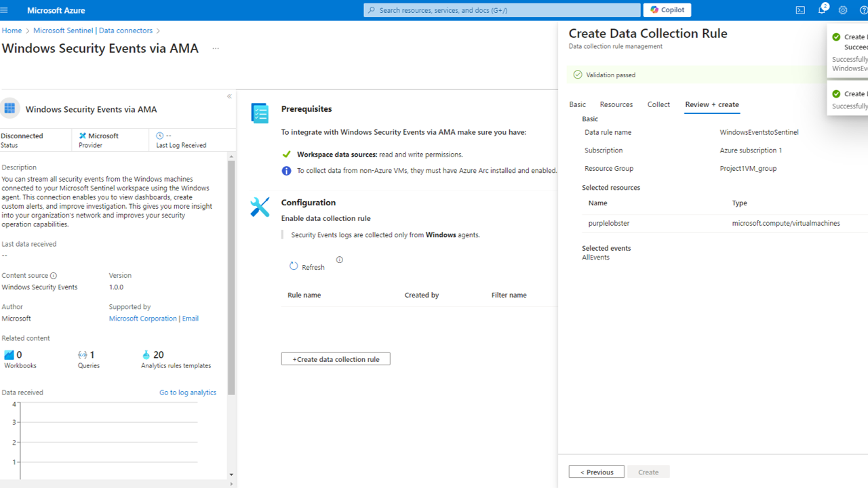The width and height of the screenshot is (868, 488).
Task: Click the Microsoft provider icon
Action: coord(83,136)
